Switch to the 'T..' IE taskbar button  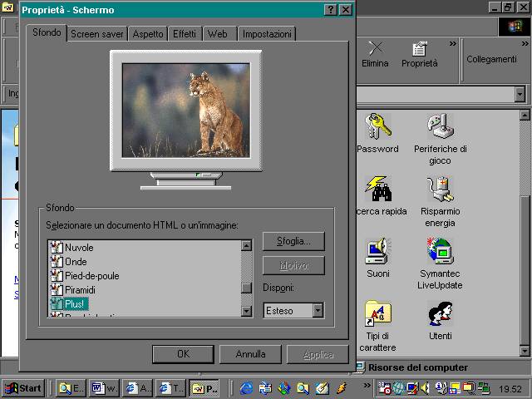pyautogui.click(x=170, y=388)
